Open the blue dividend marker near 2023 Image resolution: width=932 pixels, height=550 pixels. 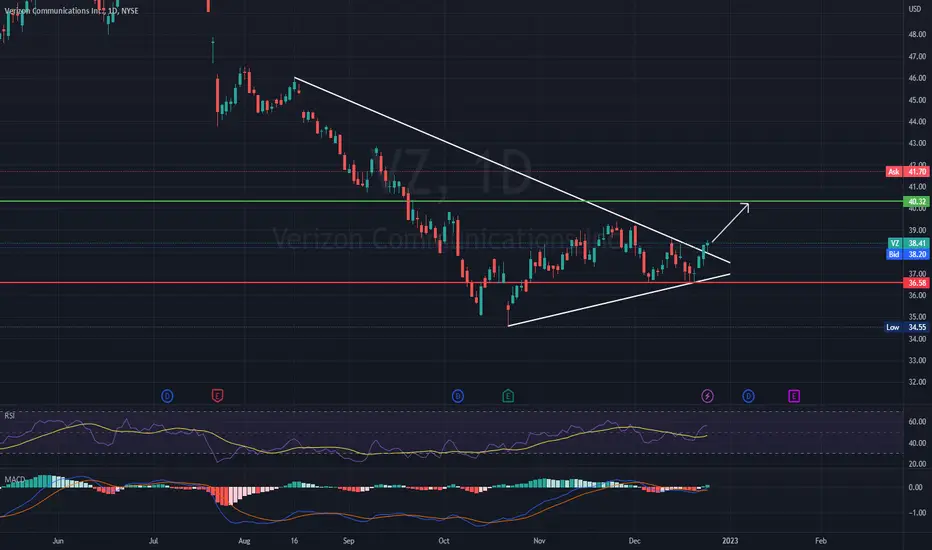(748, 396)
